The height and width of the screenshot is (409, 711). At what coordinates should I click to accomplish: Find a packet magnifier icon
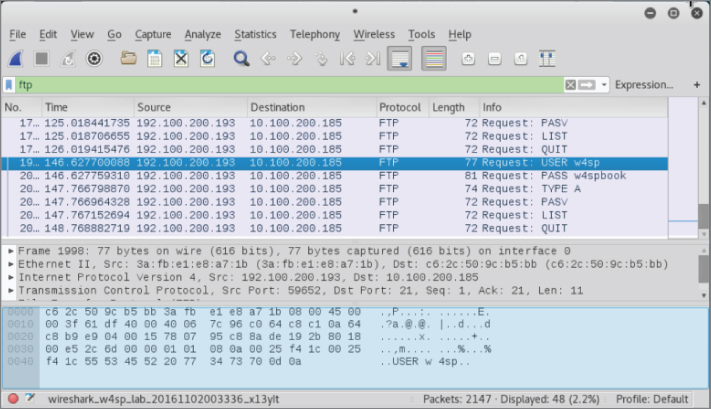[241, 58]
